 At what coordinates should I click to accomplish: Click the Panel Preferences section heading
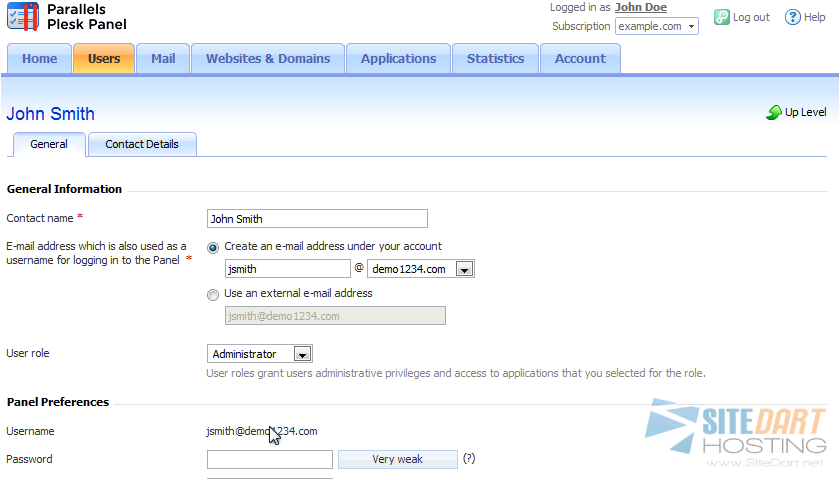click(58, 402)
